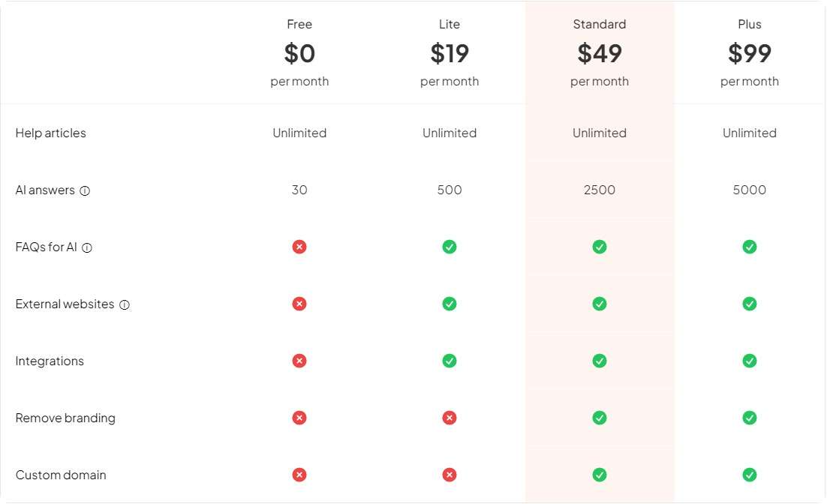Click the Lite plan $19 price
827x504 pixels.
[449, 52]
